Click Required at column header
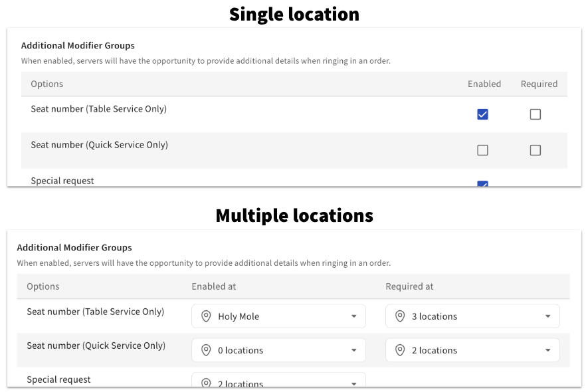 [409, 286]
